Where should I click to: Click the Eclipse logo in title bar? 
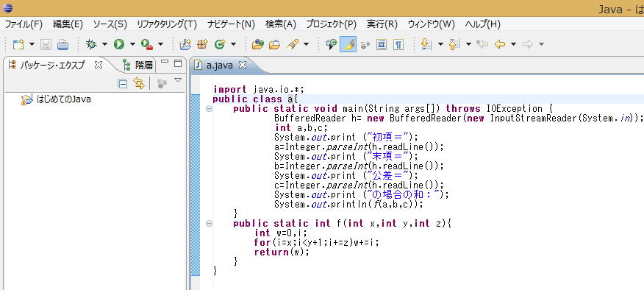pyautogui.click(x=8, y=8)
